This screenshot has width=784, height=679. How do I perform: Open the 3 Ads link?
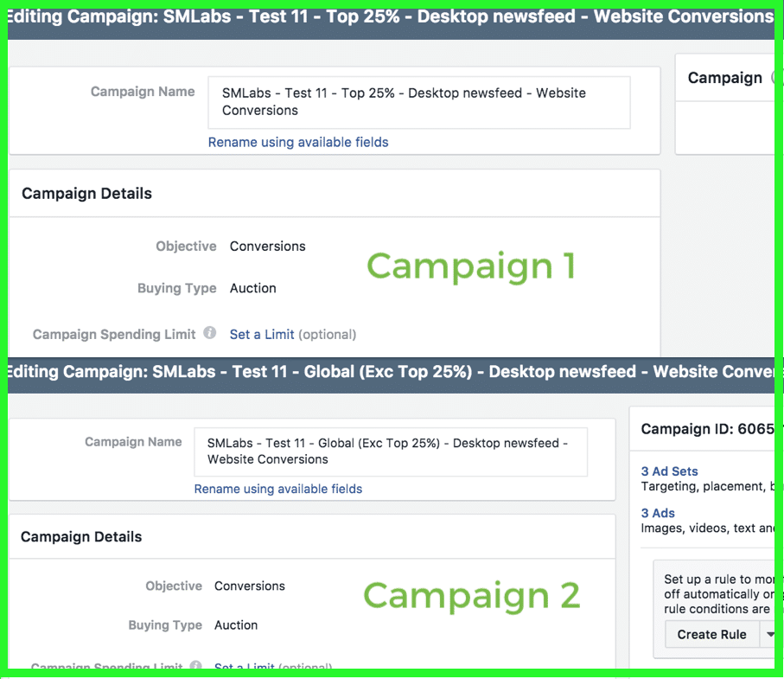(658, 513)
